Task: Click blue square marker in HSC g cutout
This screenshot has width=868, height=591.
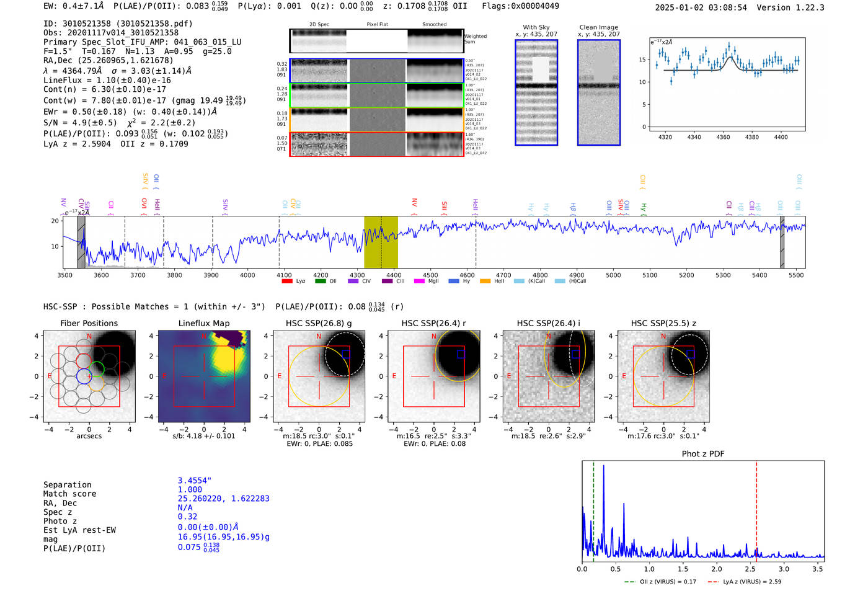Action: click(346, 353)
